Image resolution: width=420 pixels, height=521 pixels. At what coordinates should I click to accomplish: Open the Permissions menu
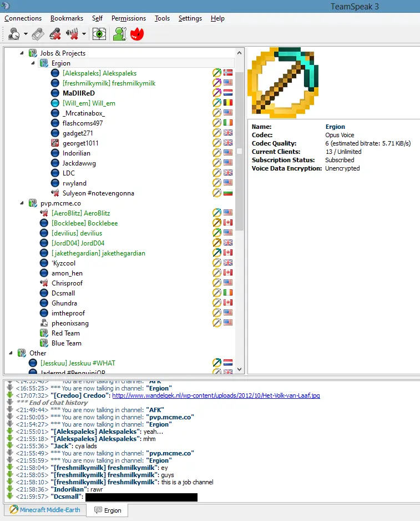point(129,18)
